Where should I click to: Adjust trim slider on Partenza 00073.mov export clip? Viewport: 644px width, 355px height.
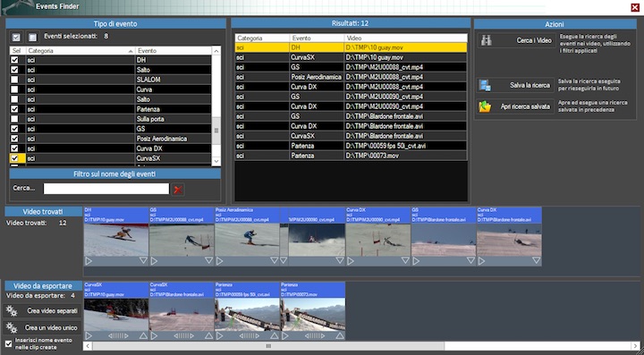[x=315, y=335]
